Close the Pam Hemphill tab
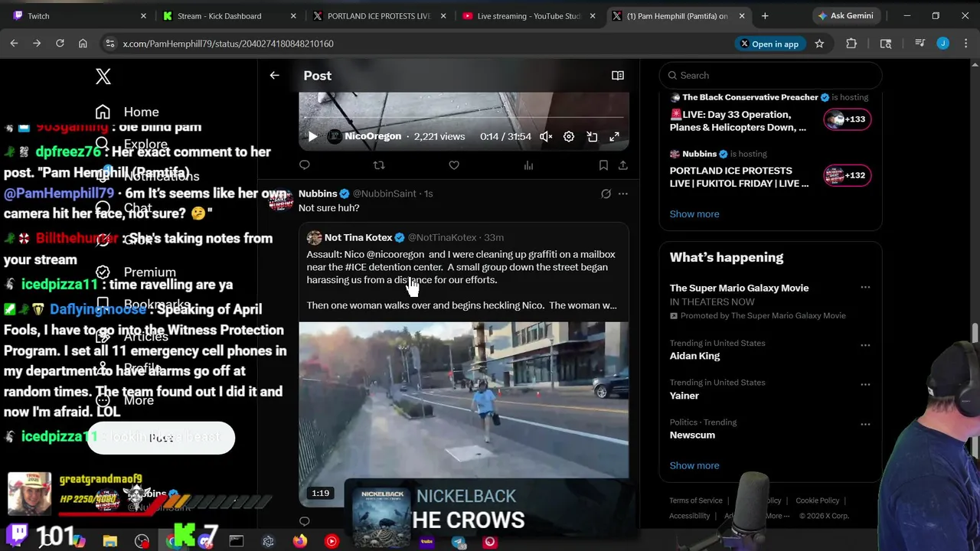 coord(742,16)
